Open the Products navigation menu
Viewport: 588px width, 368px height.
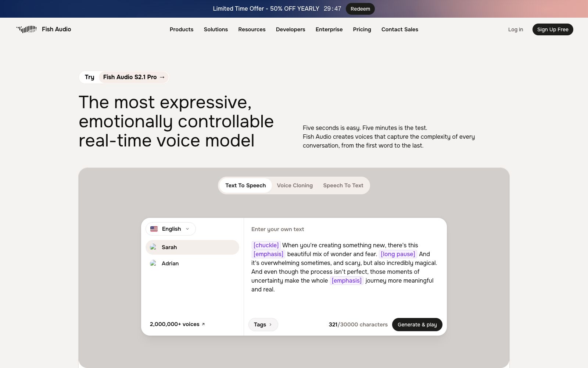(182, 29)
